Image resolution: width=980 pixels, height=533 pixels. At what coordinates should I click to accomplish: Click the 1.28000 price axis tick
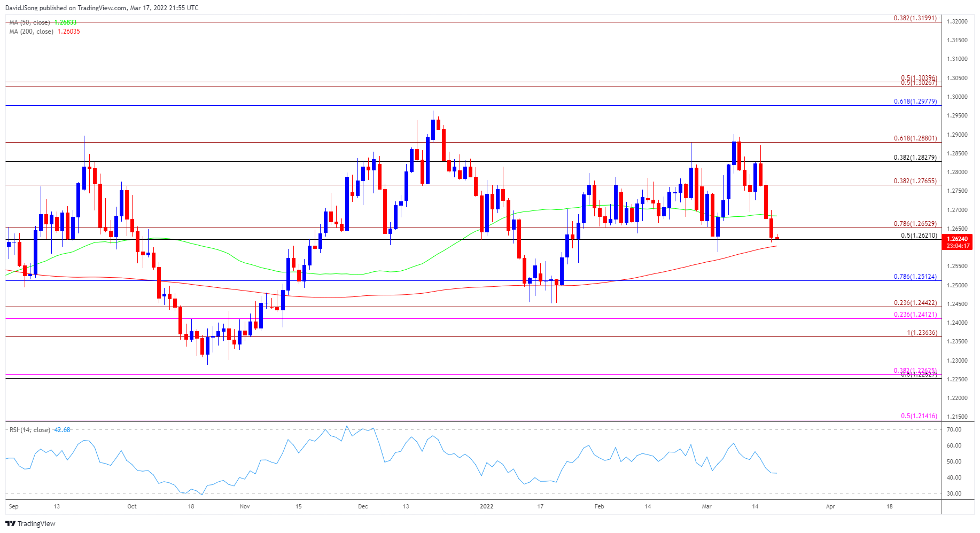click(x=957, y=172)
